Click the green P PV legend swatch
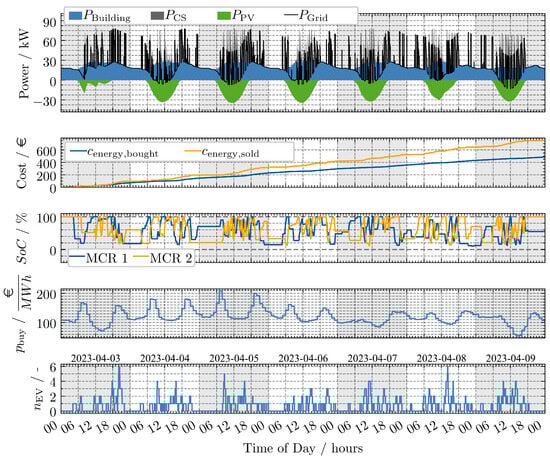The image size is (550, 459). 224,16
